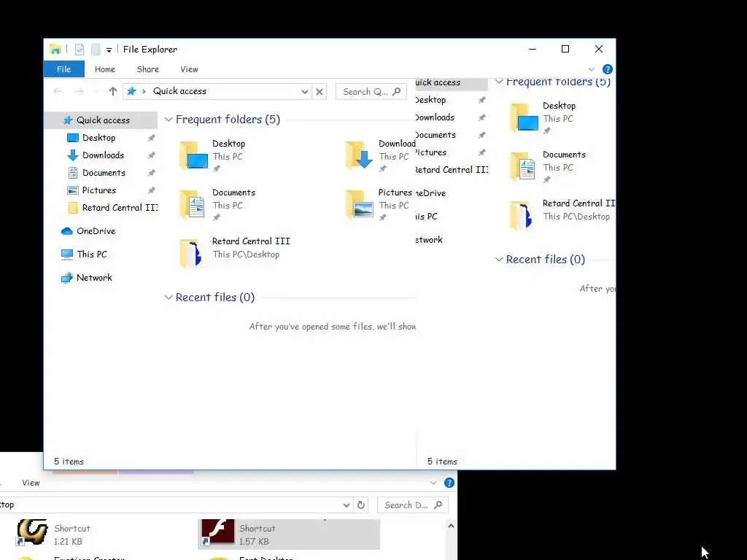Click the Back navigation arrow
The width and height of the screenshot is (747, 560).
pos(58,91)
